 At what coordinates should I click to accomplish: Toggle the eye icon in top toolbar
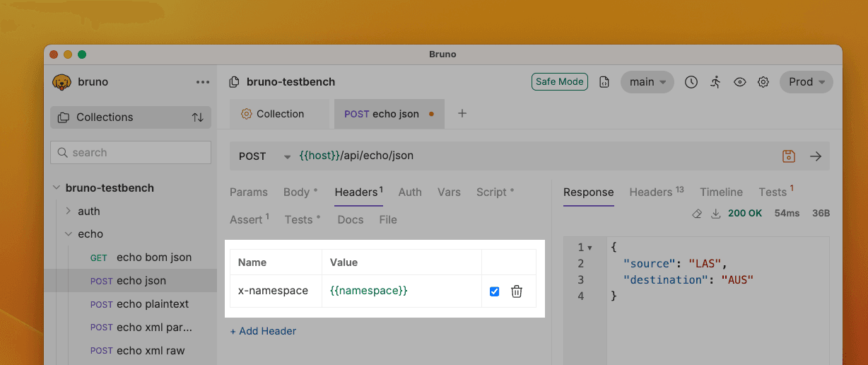(739, 82)
